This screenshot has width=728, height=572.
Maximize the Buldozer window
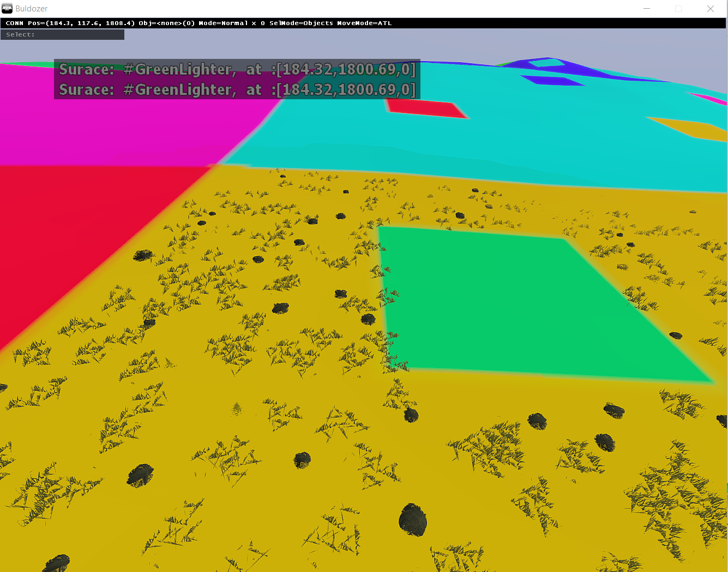pyautogui.click(x=678, y=9)
